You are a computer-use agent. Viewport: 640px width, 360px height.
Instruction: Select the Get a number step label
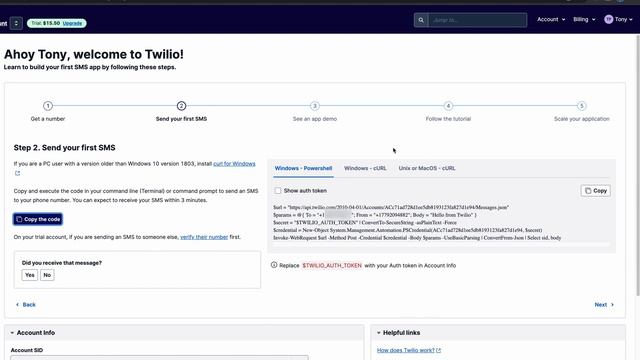[x=48, y=119]
